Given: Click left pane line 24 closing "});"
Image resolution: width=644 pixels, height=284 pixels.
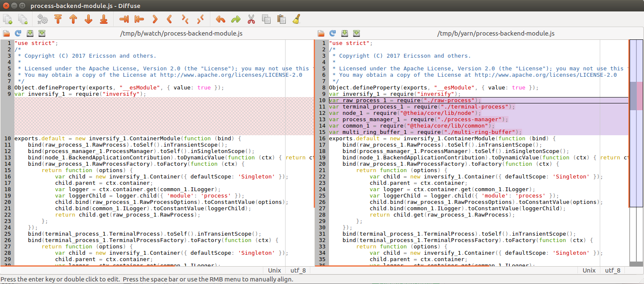Looking at the screenshot, I should pyautogui.click(x=164, y=228).
